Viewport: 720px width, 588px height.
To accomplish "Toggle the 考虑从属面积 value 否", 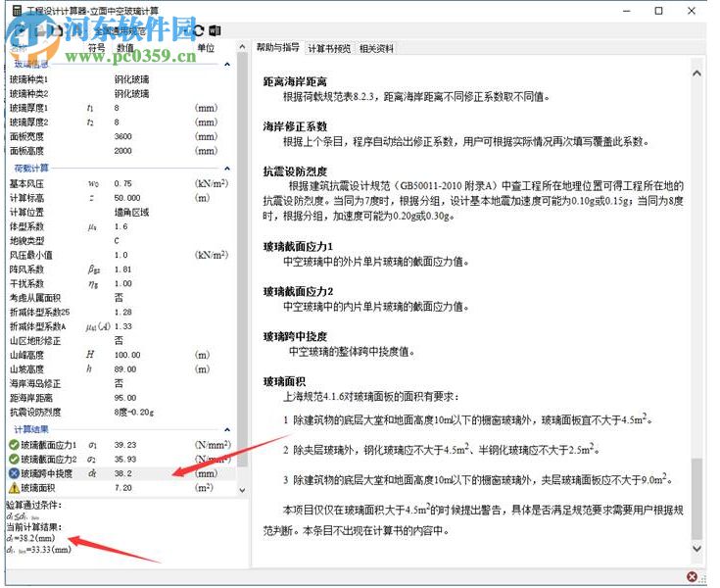I will tap(119, 298).
